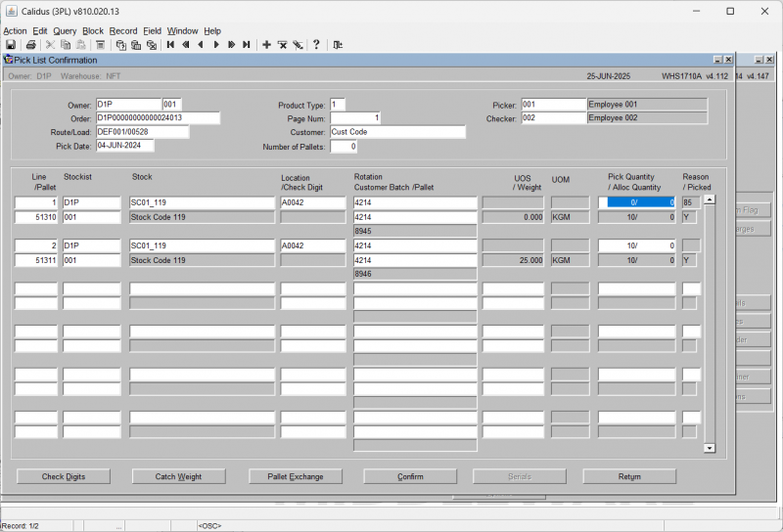The image size is (783, 532).
Task: Click the Order field D1P00000000000024013
Action: [x=158, y=117]
